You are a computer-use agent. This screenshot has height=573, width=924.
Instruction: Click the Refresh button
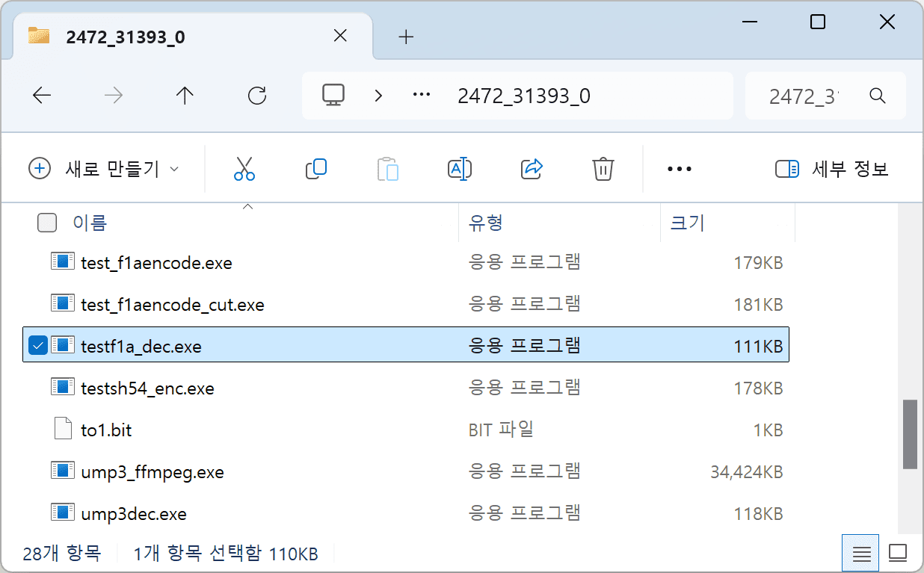(x=256, y=96)
